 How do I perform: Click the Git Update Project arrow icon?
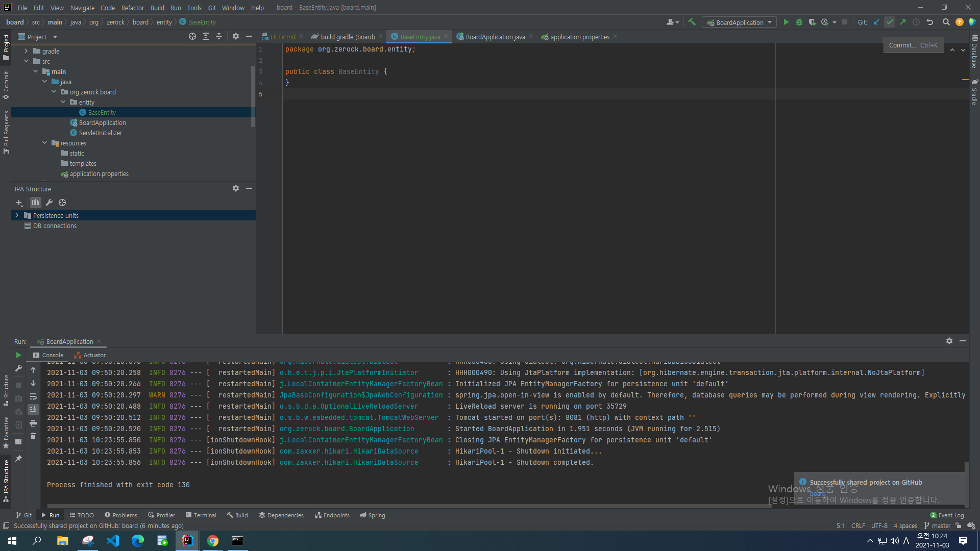(x=876, y=22)
